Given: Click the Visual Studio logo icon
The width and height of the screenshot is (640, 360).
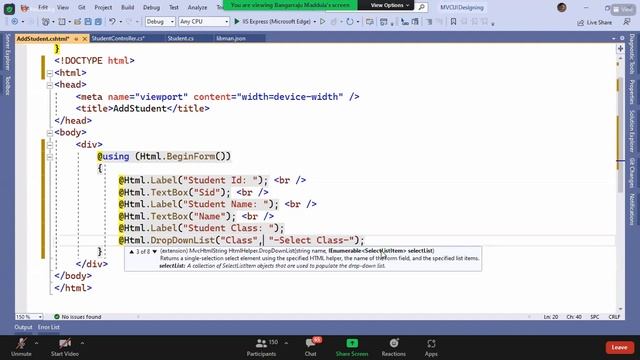Looking at the screenshot, I should click(x=25, y=8).
